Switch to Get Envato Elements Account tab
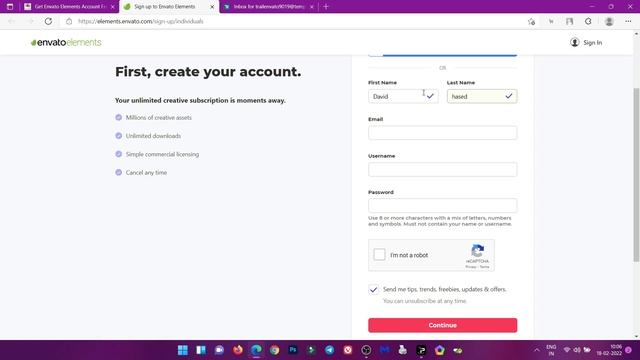The width and height of the screenshot is (640, 360). (69, 7)
